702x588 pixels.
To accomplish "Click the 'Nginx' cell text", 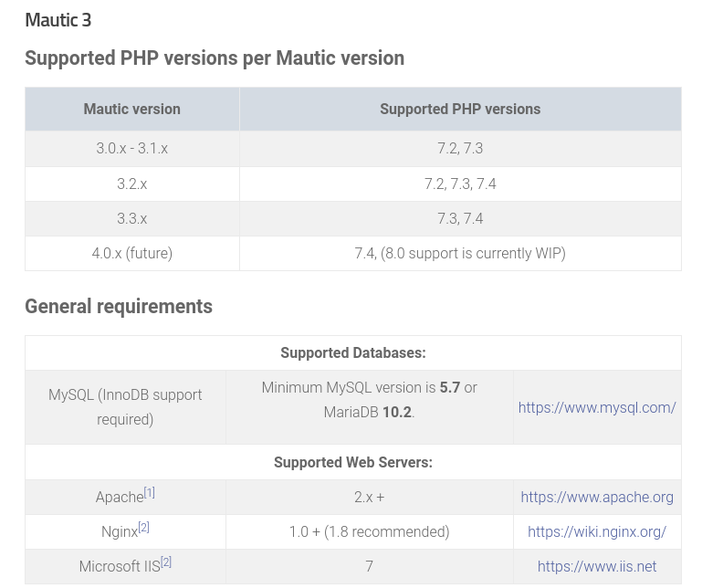I will point(120,531).
